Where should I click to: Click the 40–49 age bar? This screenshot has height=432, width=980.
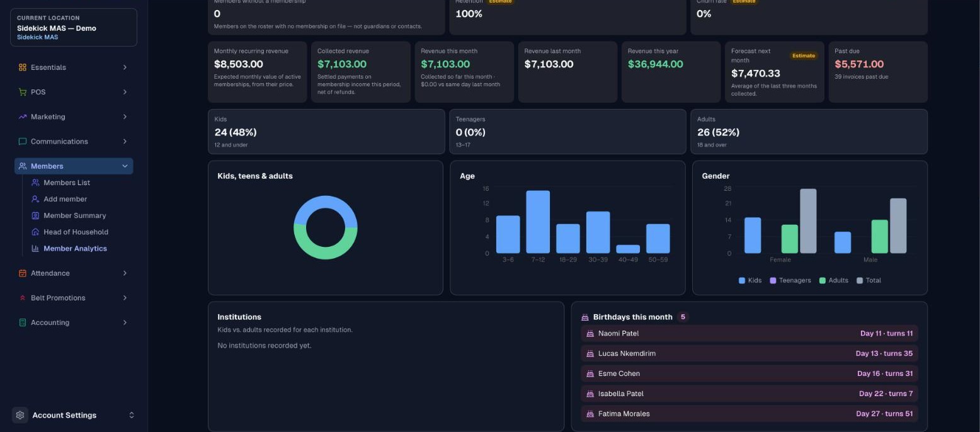pyautogui.click(x=628, y=249)
